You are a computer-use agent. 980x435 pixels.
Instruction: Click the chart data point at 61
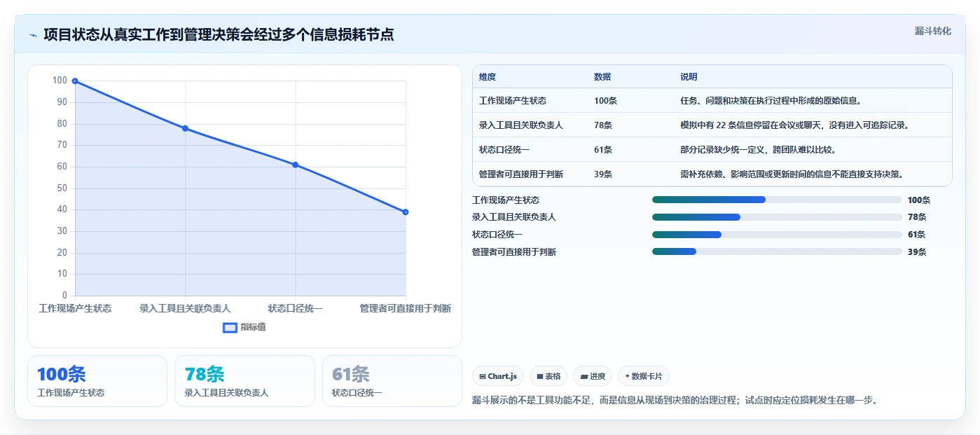pos(295,165)
